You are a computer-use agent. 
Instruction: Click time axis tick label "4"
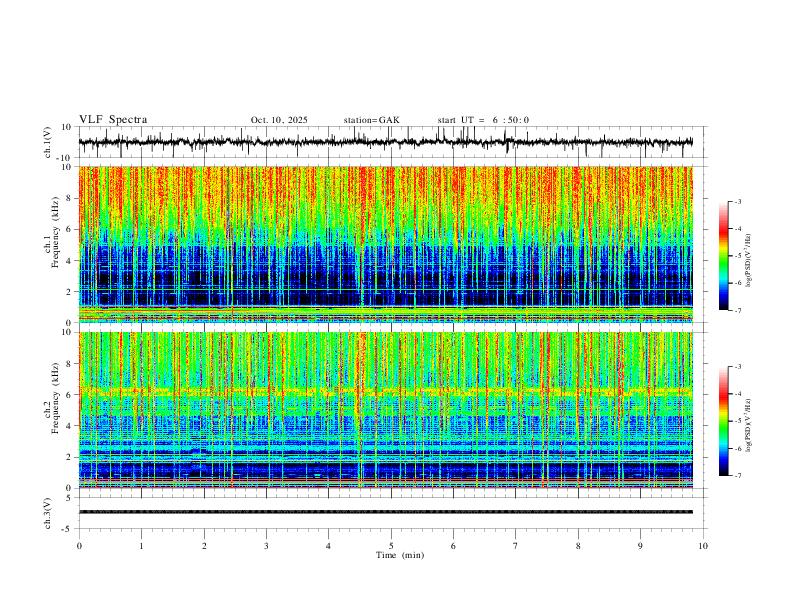tap(329, 546)
